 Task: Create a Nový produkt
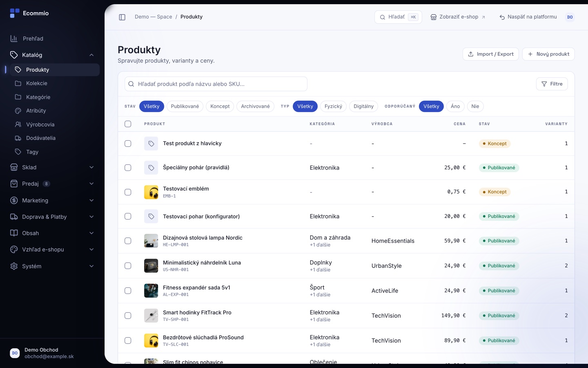pos(548,54)
